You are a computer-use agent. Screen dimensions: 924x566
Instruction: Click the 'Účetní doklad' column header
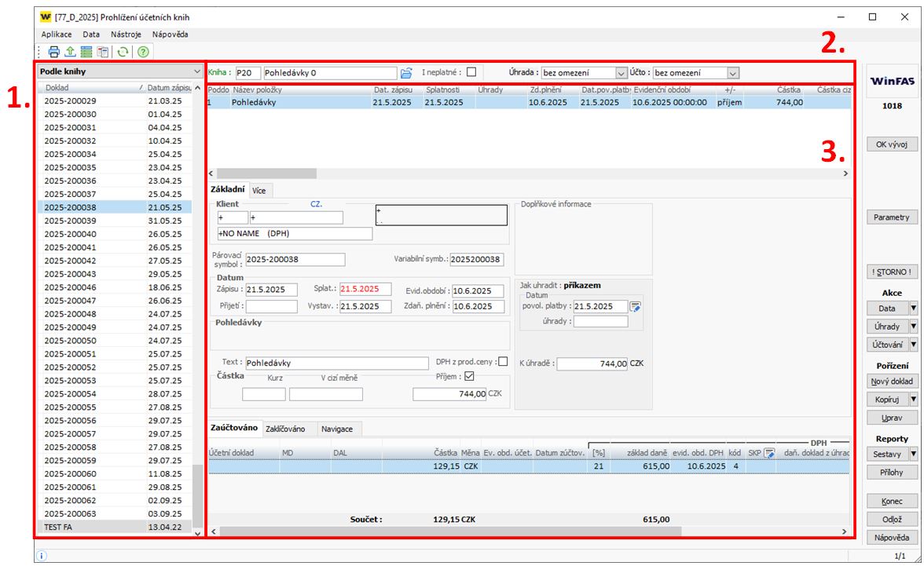click(231, 453)
